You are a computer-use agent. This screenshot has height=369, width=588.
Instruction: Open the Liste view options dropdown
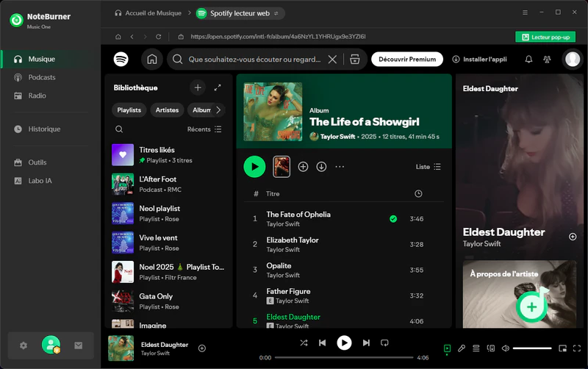[428, 167]
